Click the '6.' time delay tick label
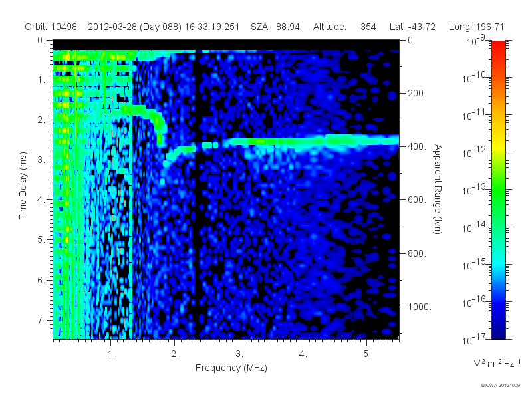This screenshot has height=399, width=532. tap(41, 280)
